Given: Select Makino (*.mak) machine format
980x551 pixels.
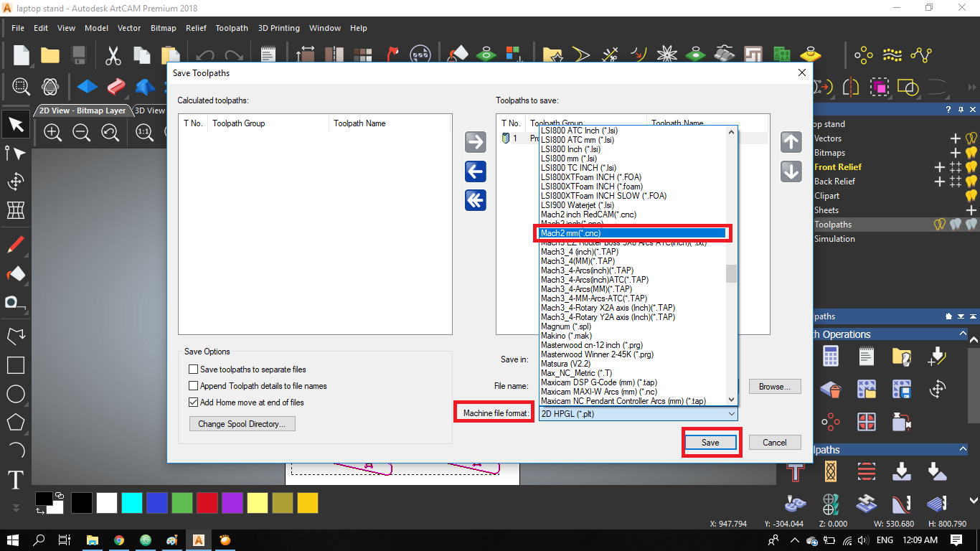Looking at the screenshot, I should pyautogui.click(x=632, y=336).
